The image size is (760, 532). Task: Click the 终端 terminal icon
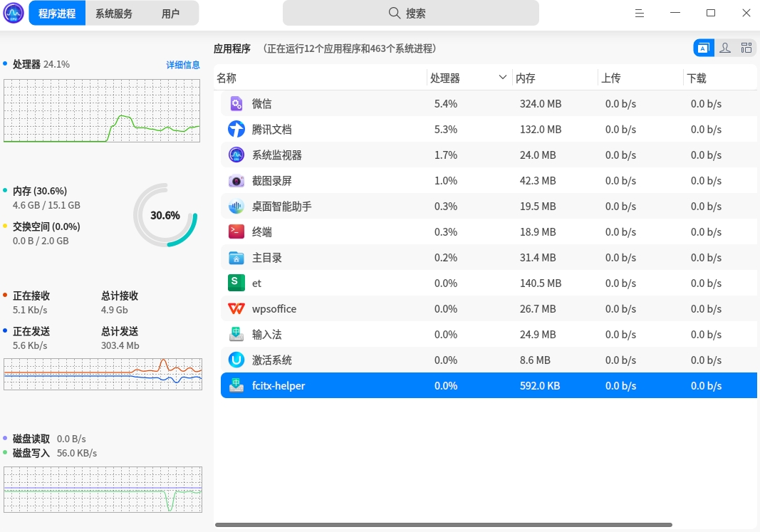236,232
